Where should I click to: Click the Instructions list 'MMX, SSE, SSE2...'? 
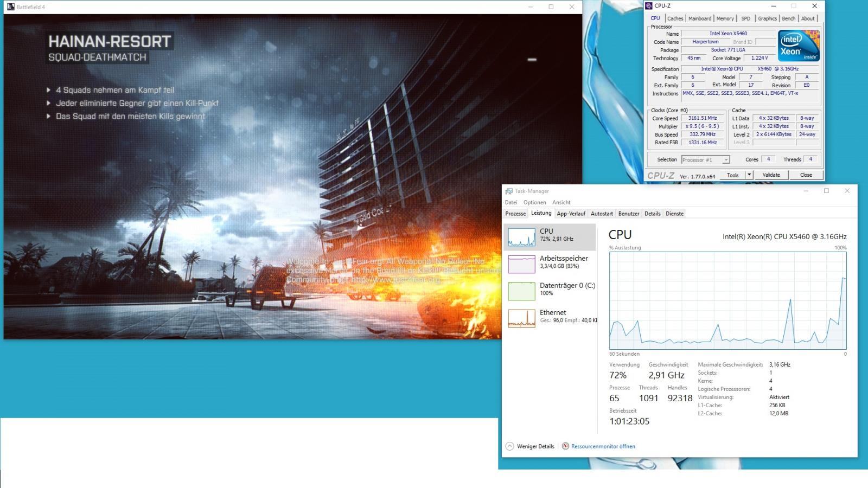[x=750, y=97]
